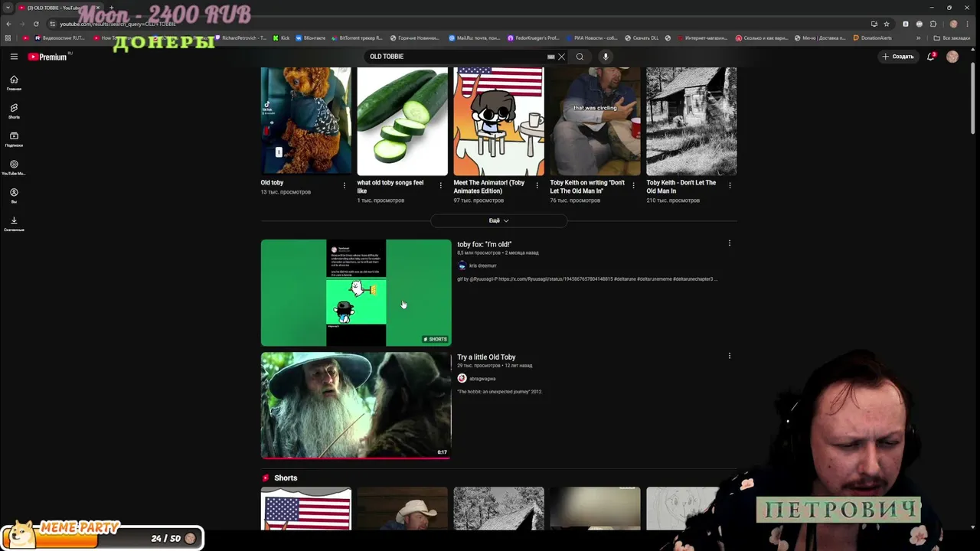Open more options for 'what old toby songs' short
Screen dimensions: 980x551
coord(440,185)
